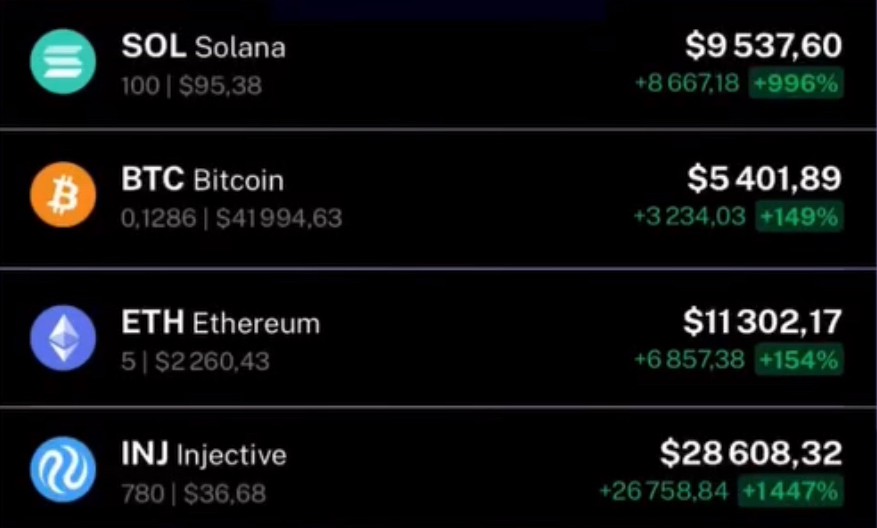This screenshot has height=528, width=877.
Task: Click the $28 608,32 Injective holding value
Action: [x=751, y=454]
